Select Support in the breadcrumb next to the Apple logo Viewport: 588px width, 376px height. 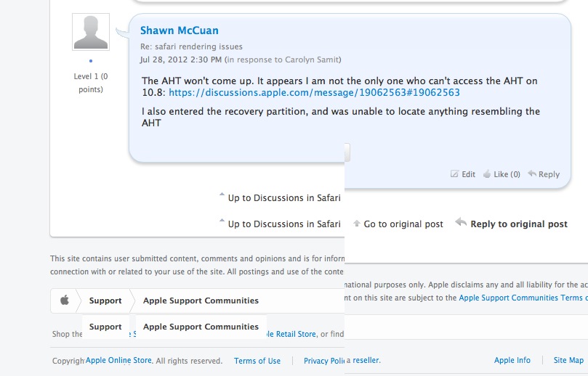105,301
